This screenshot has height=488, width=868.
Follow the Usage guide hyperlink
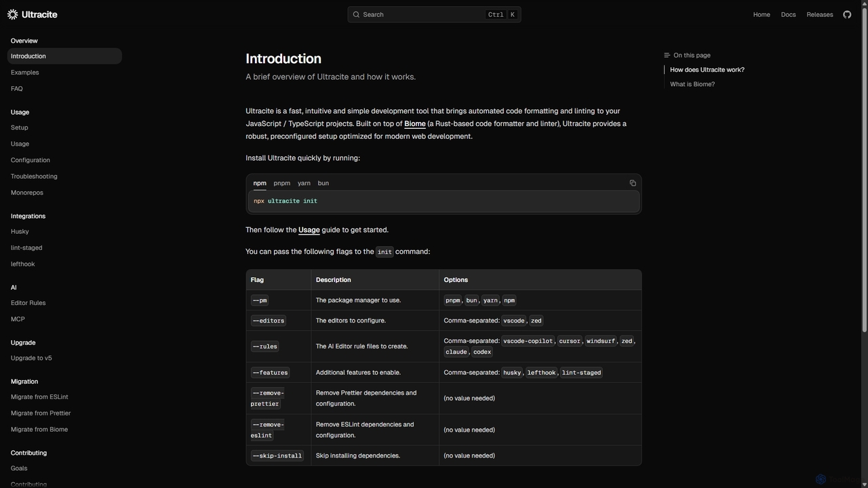[x=309, y=230]
